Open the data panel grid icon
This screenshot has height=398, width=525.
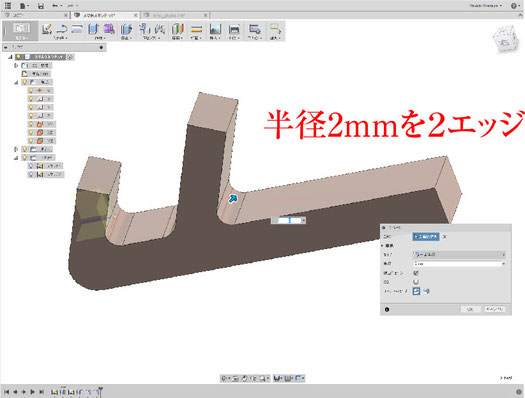[x=8, y=6]
